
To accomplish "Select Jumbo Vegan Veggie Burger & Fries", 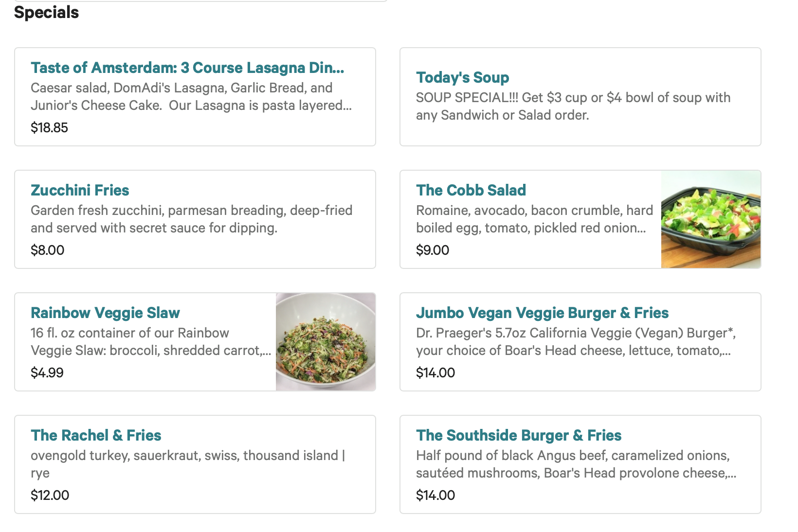I will pos(542,313).
